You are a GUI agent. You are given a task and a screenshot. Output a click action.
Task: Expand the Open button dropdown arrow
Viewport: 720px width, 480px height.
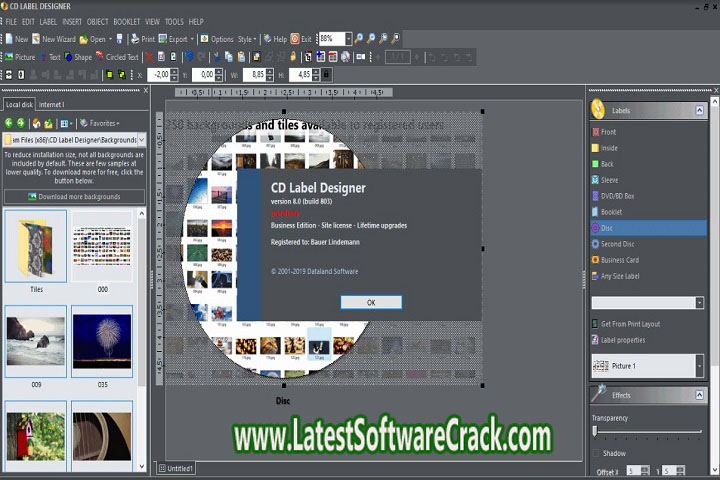(x=110, y=39)
